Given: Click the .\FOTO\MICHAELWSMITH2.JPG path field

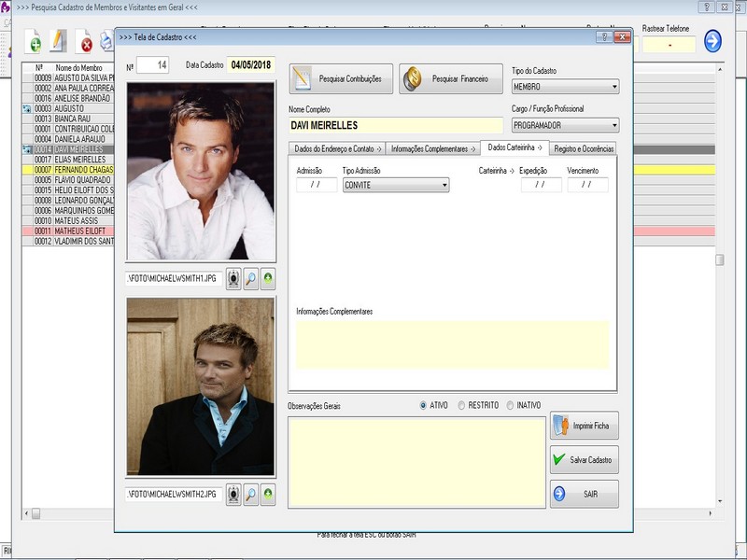Looking at the screenshot, I should pos(174,495).
